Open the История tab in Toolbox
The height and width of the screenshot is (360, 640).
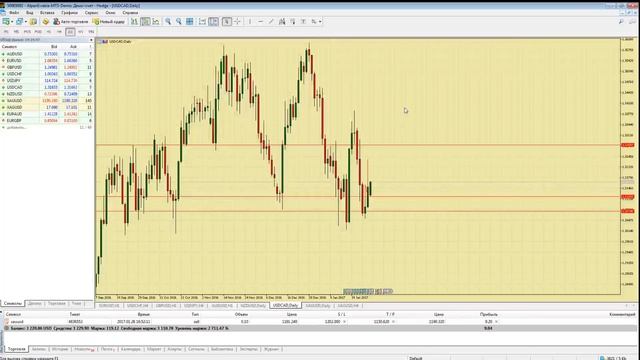(x=60, y=349)
